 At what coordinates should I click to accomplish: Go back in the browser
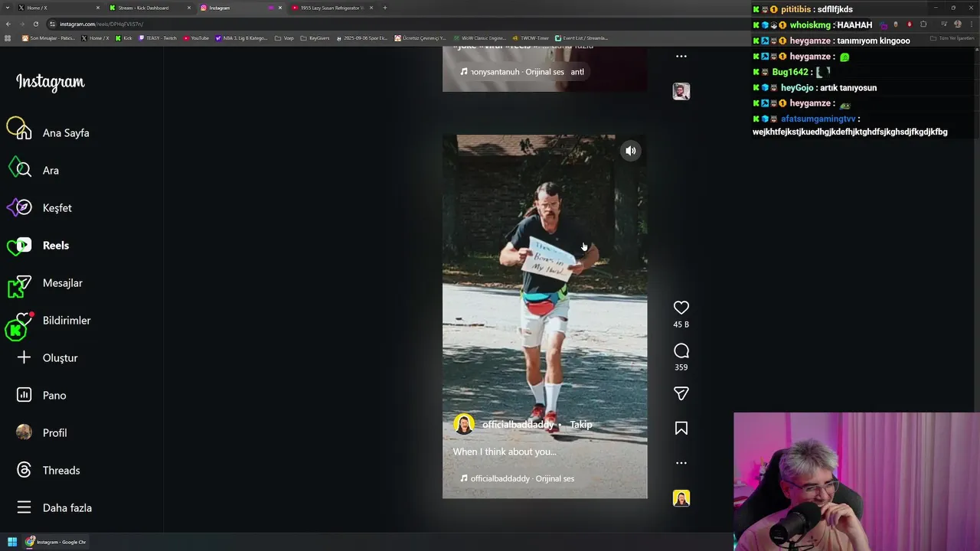pyautogui.click(x=8, y=24)
